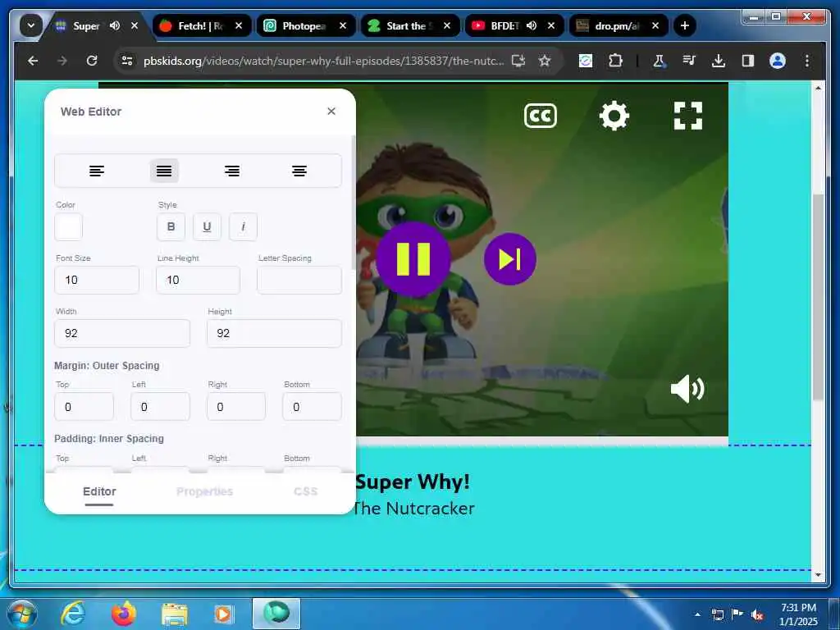Open the tab search dropdown arrow
Image resolution: width=840 pixels, height=630 pixels.
[x=31, y=25]
